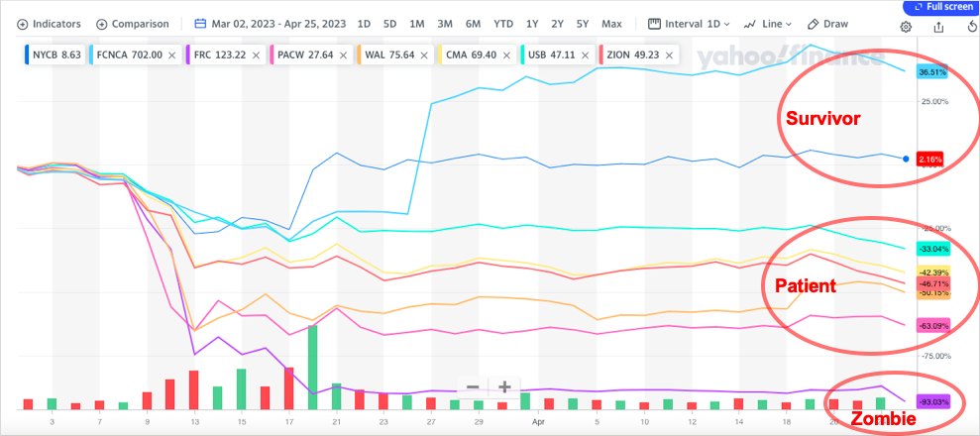Switch the chart to Full screen

pyautogui.click(x=941, y=7)
